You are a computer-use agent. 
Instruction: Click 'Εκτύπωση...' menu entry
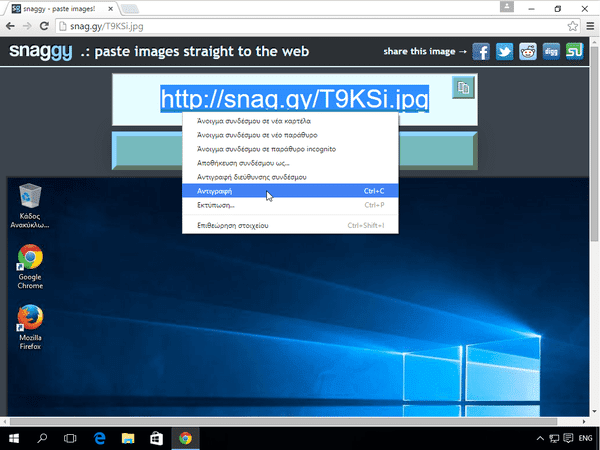pyautogui.click(x=290, y=205)
